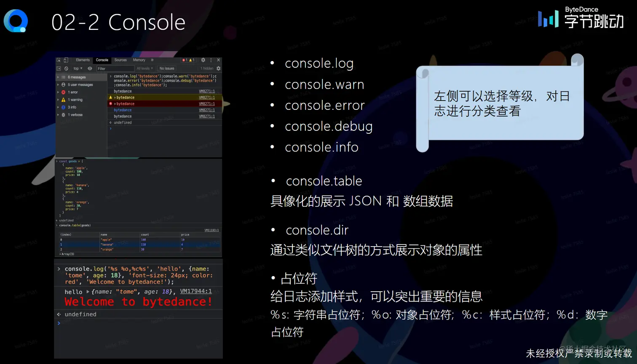Click the blue circular logo at the top left
Image resolution: width=637 pixels, height=364 pixels.
[16, 21]
